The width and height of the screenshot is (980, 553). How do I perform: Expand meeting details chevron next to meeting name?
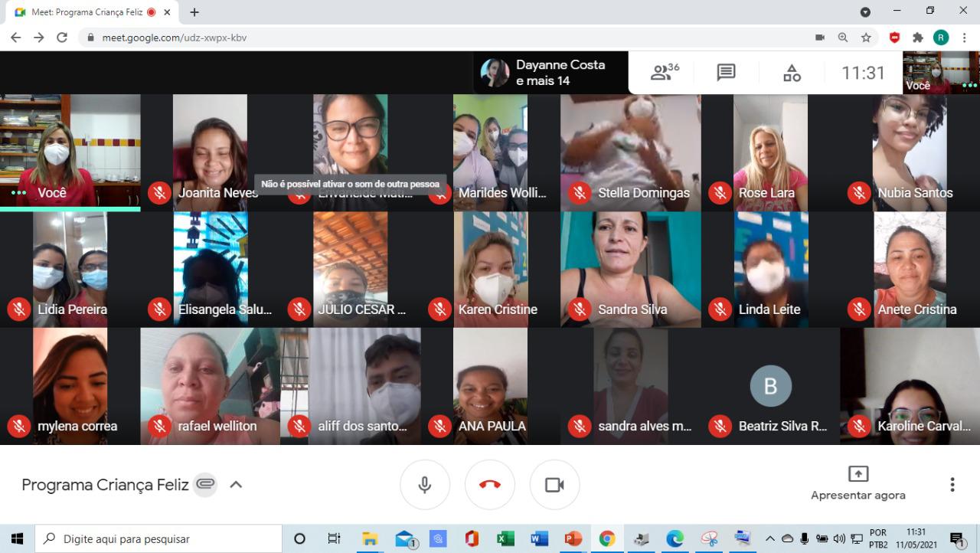click(x=236, y=484)
